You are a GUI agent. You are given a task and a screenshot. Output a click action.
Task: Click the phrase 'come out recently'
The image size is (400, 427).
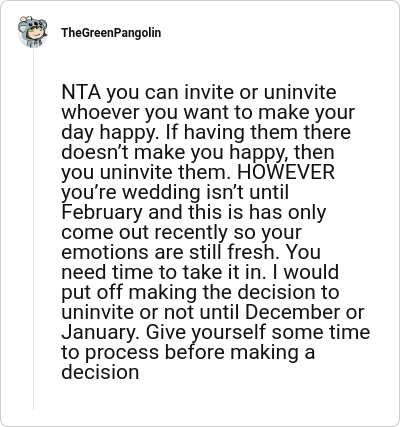144,233
